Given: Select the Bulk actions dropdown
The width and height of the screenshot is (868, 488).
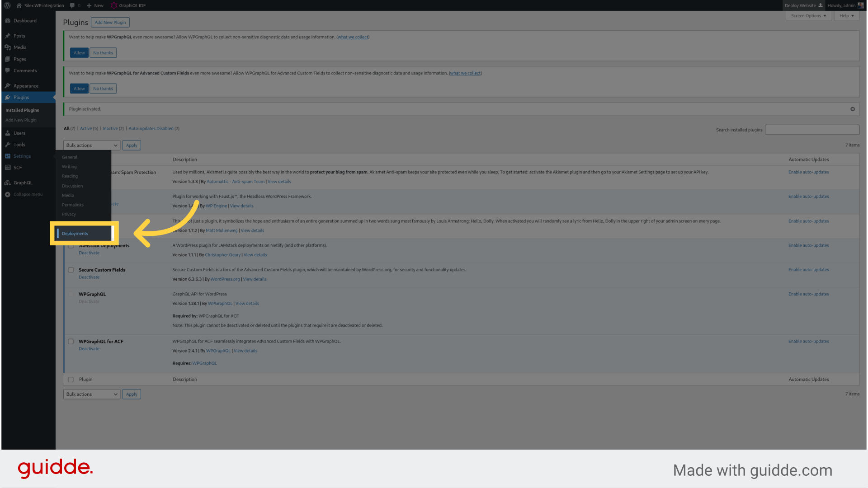Looking at the screenshot, I should pyautogui.click(x=90, y=145).
